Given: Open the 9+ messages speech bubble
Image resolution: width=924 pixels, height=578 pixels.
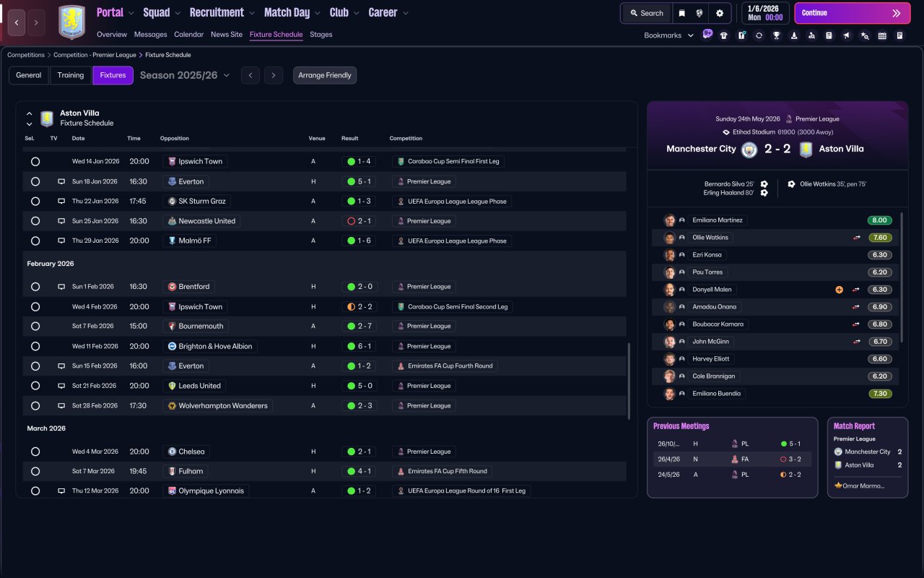Looking at the screenshot, I should coord(707,35).
